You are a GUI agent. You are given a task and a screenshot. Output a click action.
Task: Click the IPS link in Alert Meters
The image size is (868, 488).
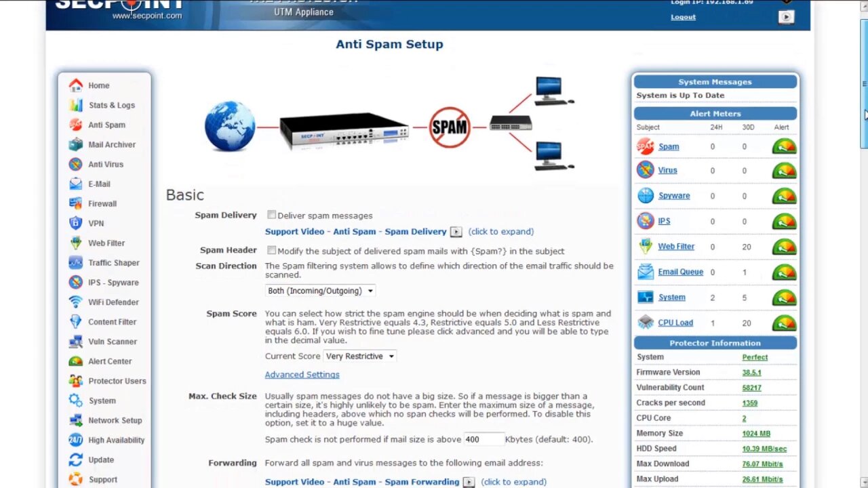click(x=664, y=221)
